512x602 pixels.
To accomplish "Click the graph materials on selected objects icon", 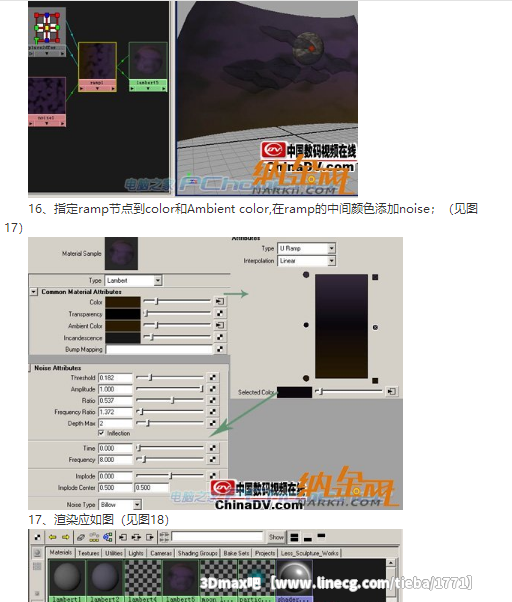I will coord(108,537).
